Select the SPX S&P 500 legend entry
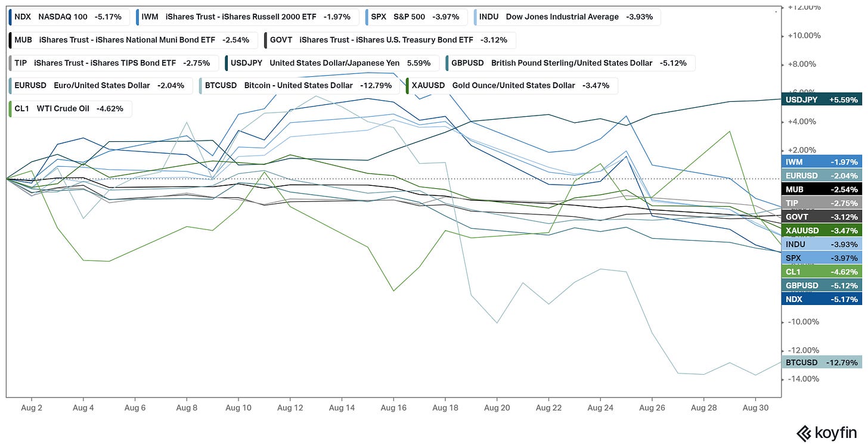The width and height of the screenshot is (868, 448). click(x=416, y=17)
